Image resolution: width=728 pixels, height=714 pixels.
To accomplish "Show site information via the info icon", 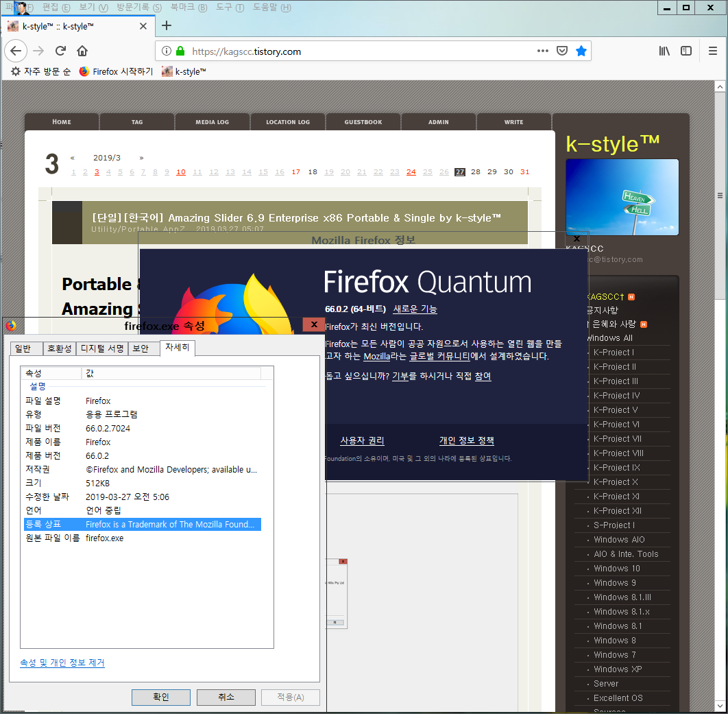I will (166, 51).
